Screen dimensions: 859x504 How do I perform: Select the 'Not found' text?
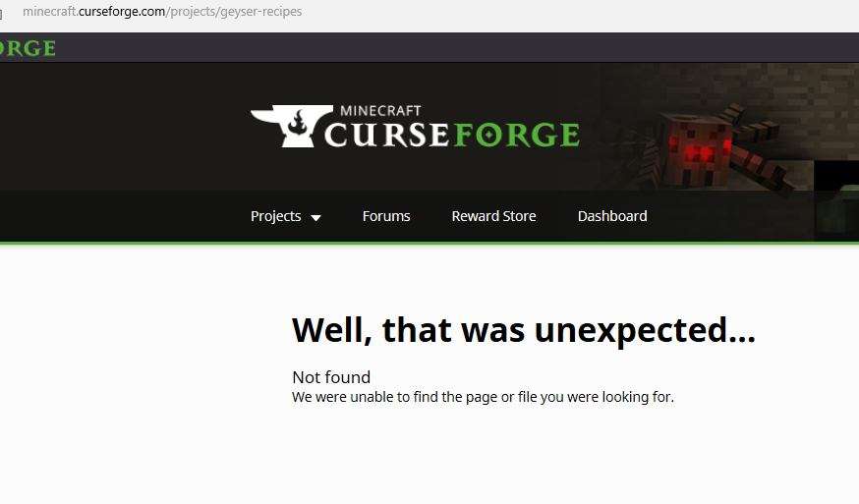331,377
